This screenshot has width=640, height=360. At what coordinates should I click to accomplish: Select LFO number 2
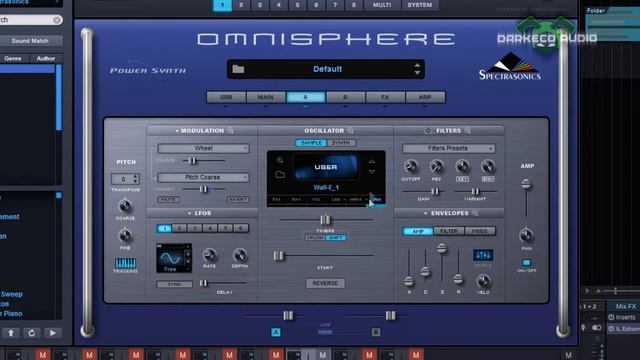coord(180,228)
